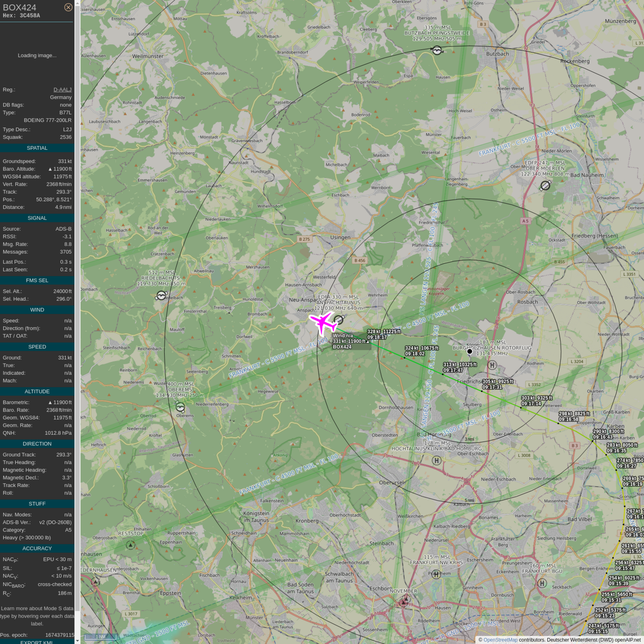This screenshot has height=644, width=644.
Task: Click the loading aircraft photo placeholder
Action: pyautogui.click(x=37, y=55)
